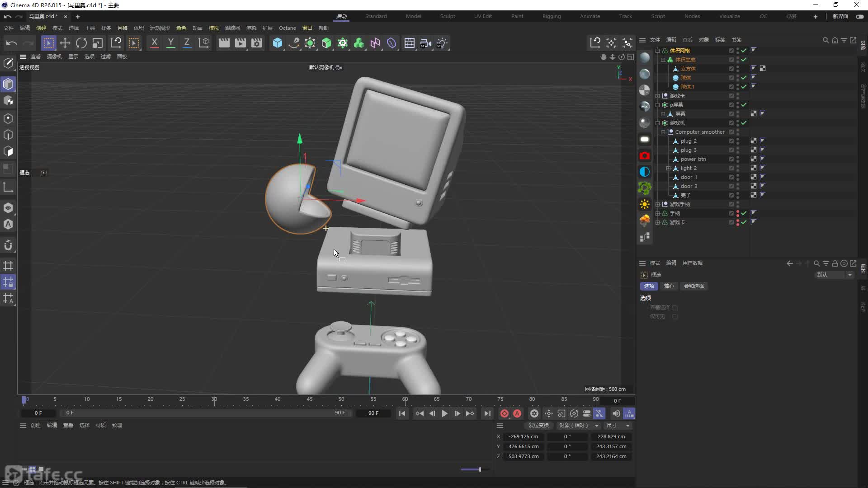The height and width of the screenshot is (488, 868).
Task: Expand the 屏幕 tree node
Action: pyautogui.click(x=663, y=114)
